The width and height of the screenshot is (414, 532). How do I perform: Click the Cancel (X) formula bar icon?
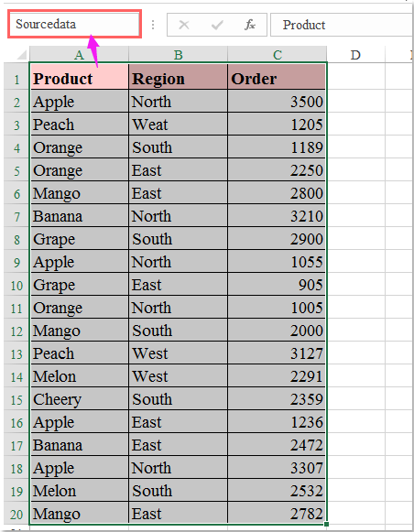pos(184,25)
